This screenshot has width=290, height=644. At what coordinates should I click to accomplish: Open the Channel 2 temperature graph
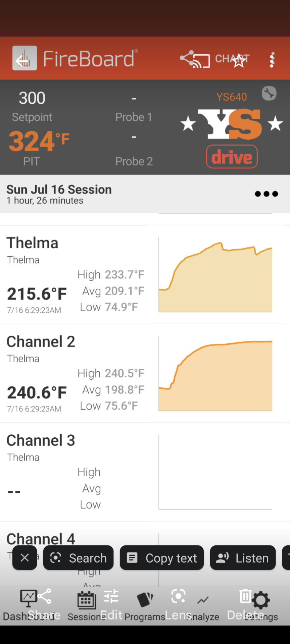coord(215,373)
